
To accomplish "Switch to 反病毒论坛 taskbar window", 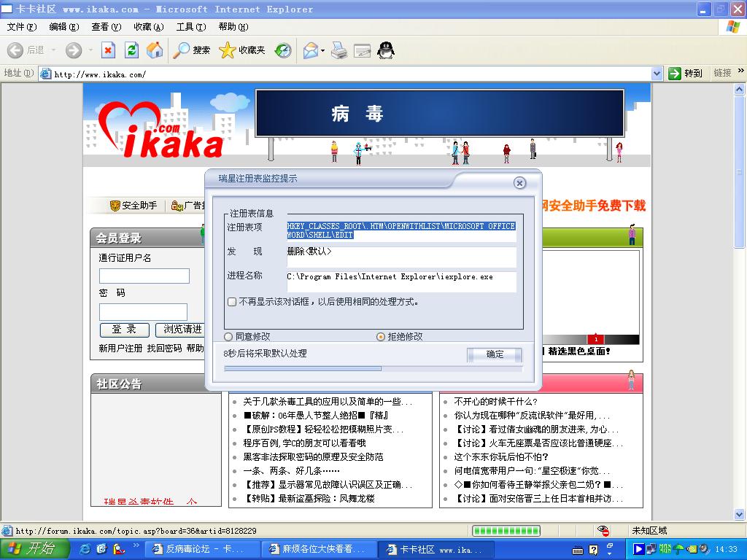I will pyautogui.click(x=202, y=550).
